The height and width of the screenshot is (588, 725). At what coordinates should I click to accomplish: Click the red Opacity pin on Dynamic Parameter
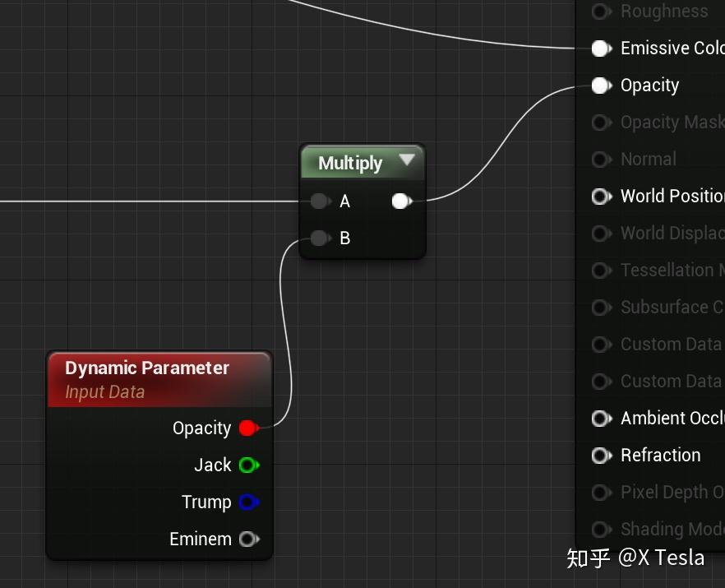(x=250, y=428)
